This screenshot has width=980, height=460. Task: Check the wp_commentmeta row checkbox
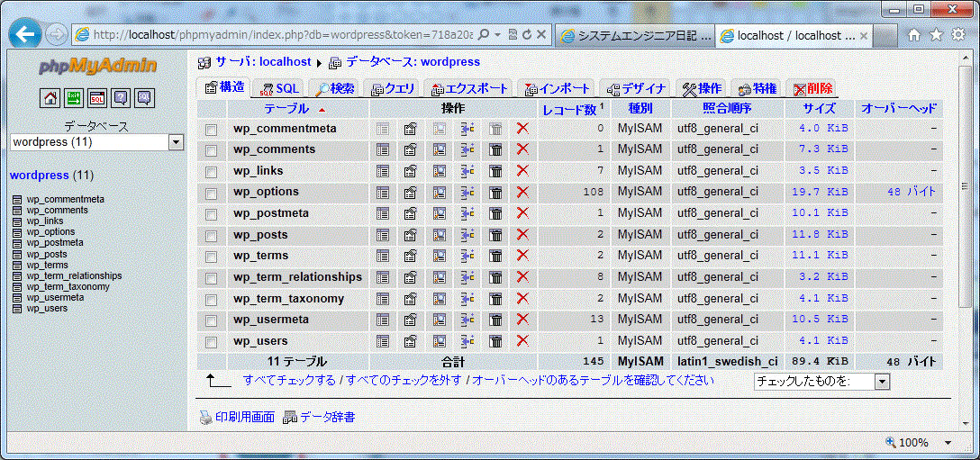pos(212,130)
